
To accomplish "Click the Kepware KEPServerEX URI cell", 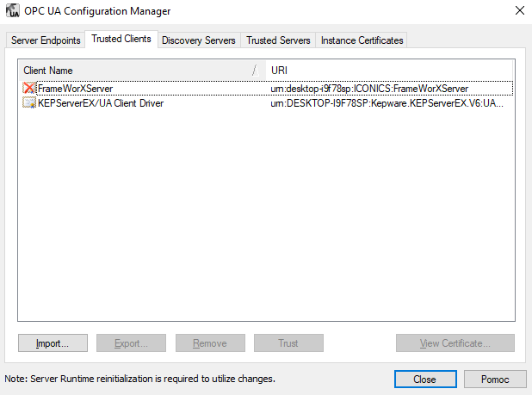I will tap(387, 103).
